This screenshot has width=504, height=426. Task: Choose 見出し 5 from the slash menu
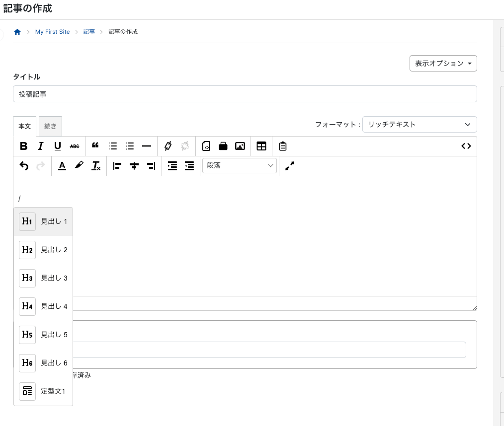point(43,335)
